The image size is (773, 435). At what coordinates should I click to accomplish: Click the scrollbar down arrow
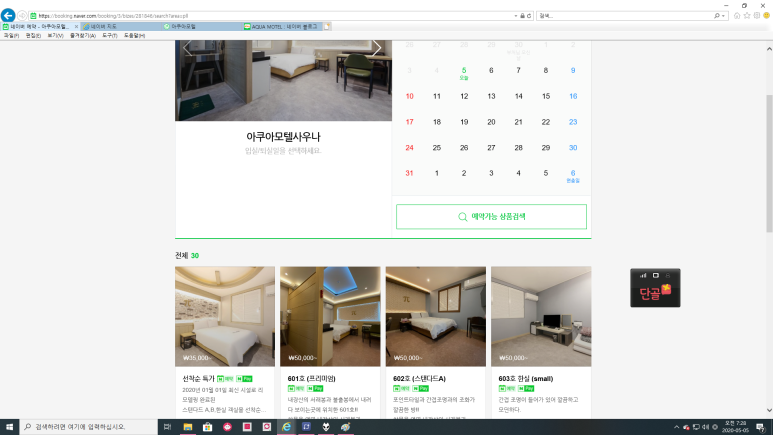(769, 410)
